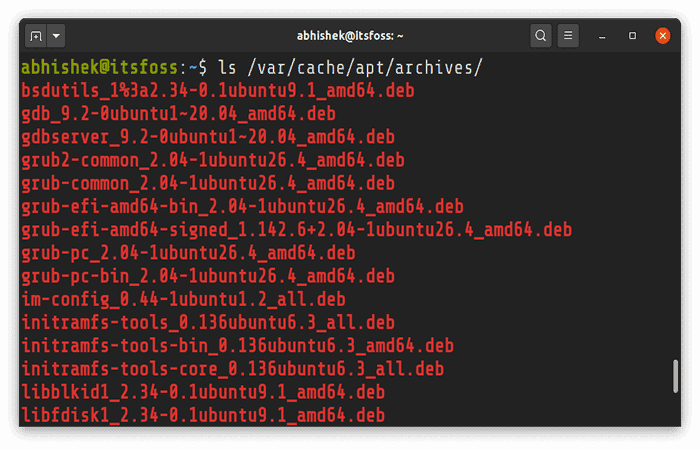Close the terminal with the orange button
This screenshot has width=700, height=450.
(662, 36)
